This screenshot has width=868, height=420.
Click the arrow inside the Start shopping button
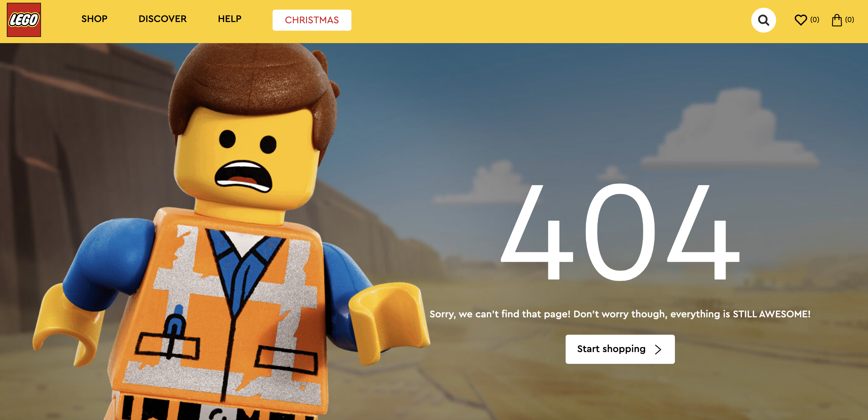coord(658,349)
